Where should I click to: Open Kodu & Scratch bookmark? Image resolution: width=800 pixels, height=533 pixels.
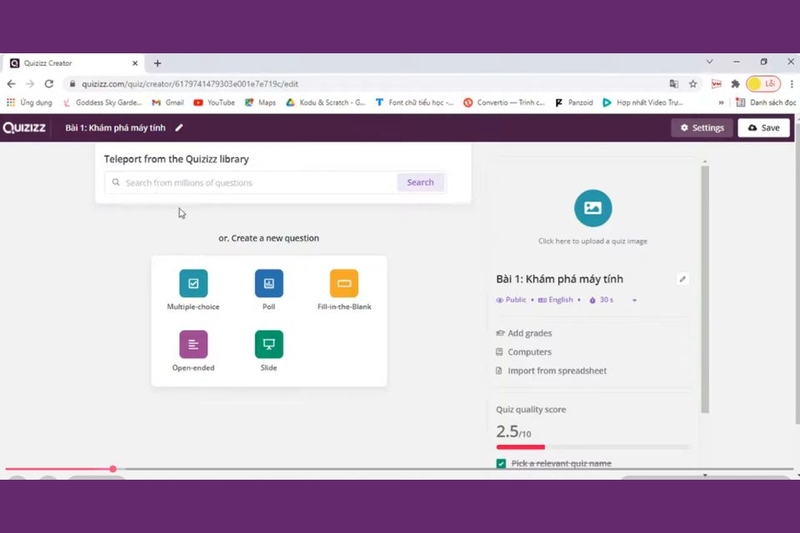point(326,103)
